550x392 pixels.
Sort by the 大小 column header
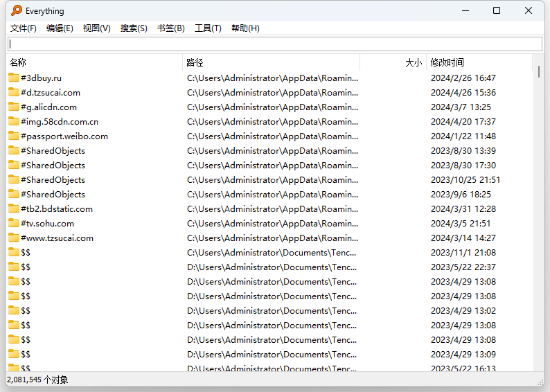[393, 62]
